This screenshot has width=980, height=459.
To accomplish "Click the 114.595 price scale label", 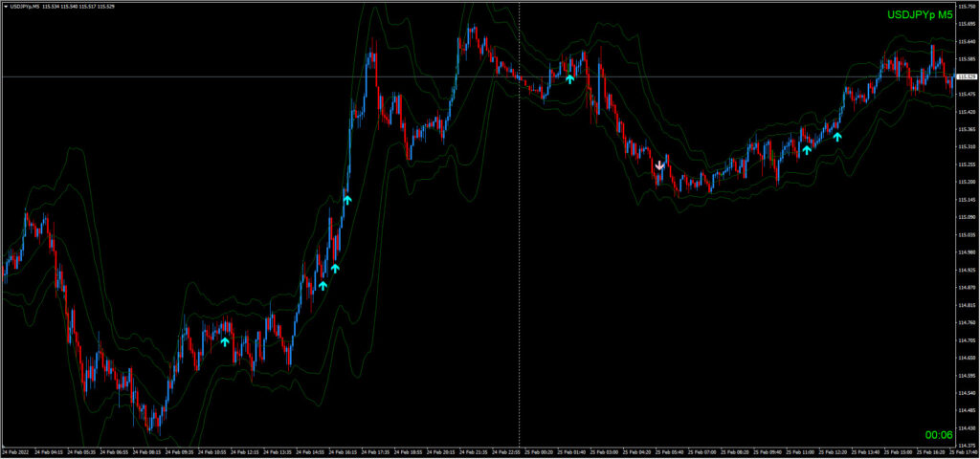I will coord(967,376).
